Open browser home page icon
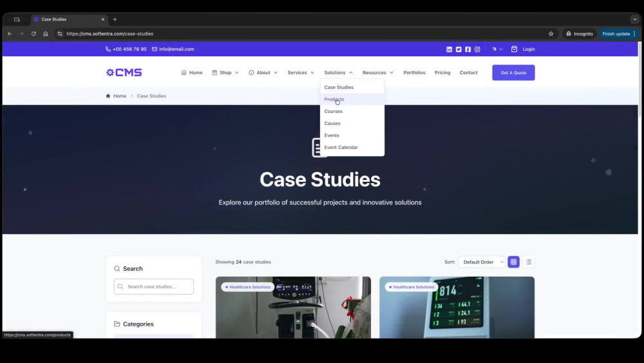 [x=46, y=34]
